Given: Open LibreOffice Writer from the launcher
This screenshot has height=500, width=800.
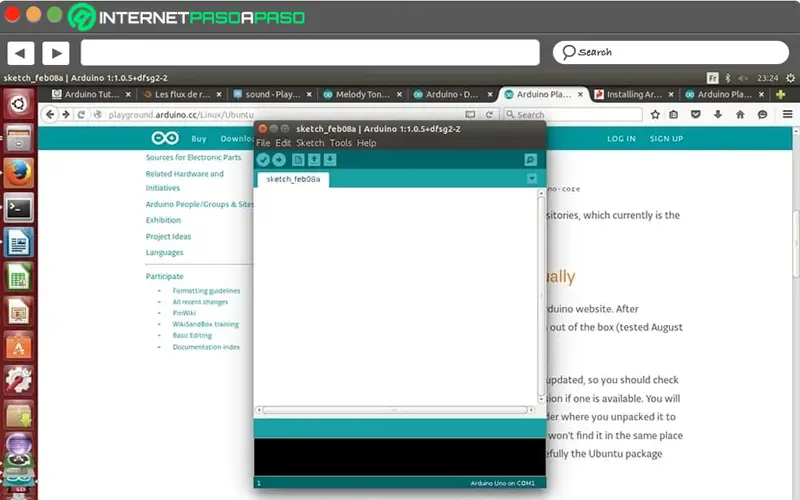Looking at the screenshot, I should coord(18,242).
